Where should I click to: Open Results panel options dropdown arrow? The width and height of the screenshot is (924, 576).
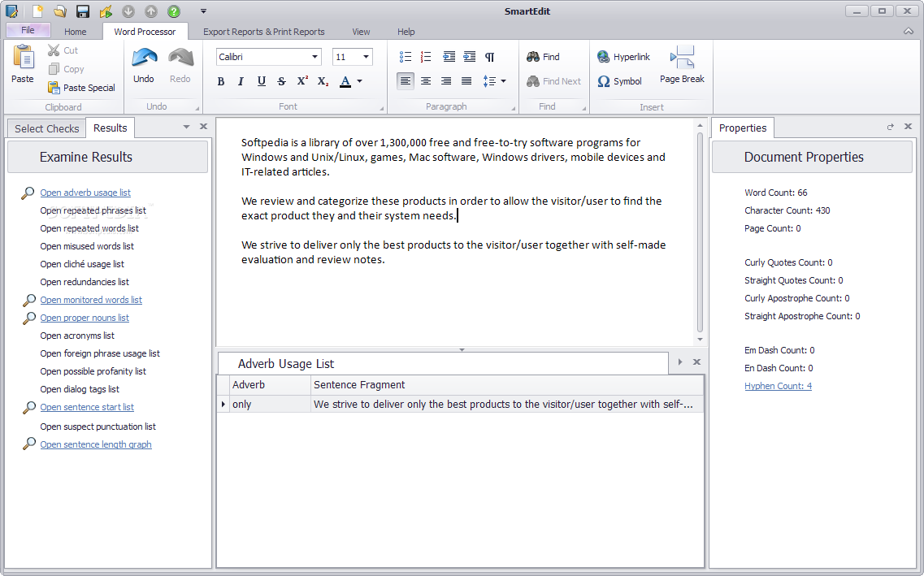186,127
